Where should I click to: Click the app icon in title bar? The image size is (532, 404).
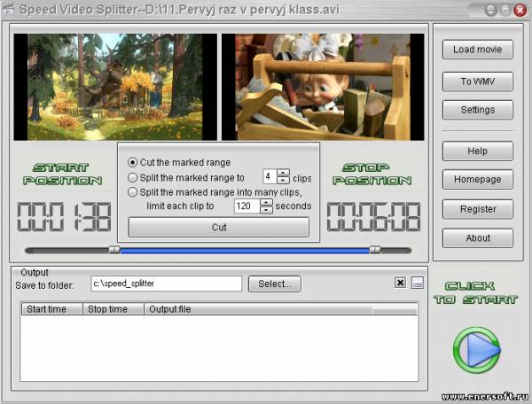[8, 9]
